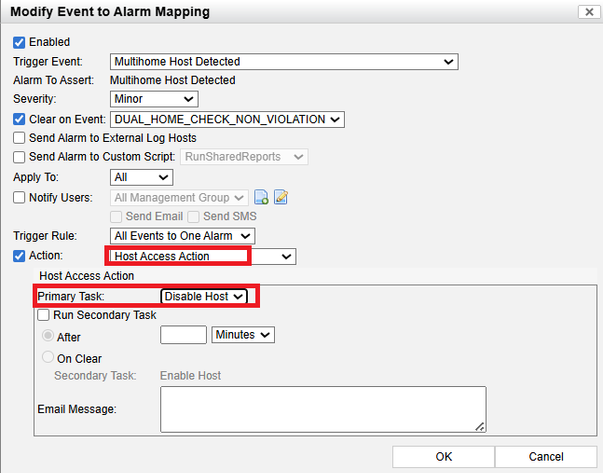Toggle the Clear on Event checkbox
The height and width of the screenshot is (473, 603).
[19, 119]
